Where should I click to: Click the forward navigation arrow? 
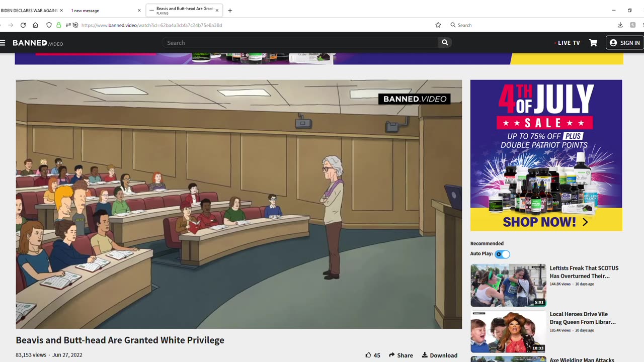tap(11, 25)
